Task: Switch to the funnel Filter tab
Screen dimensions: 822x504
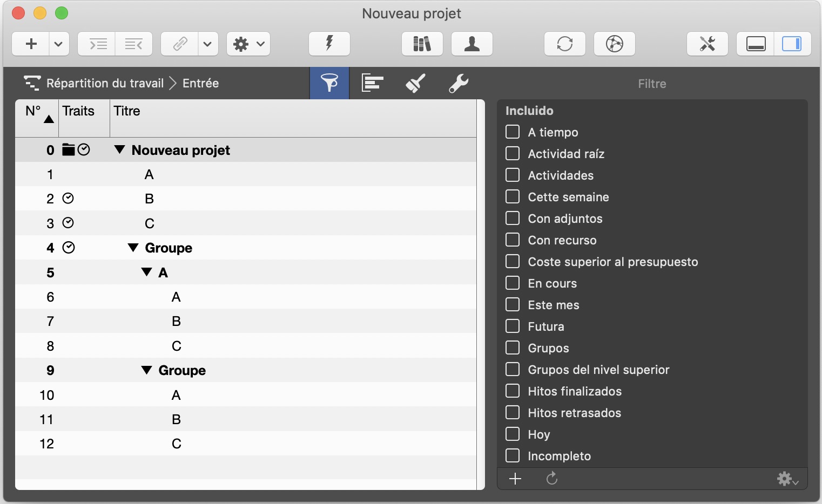Action: point(329,83)
